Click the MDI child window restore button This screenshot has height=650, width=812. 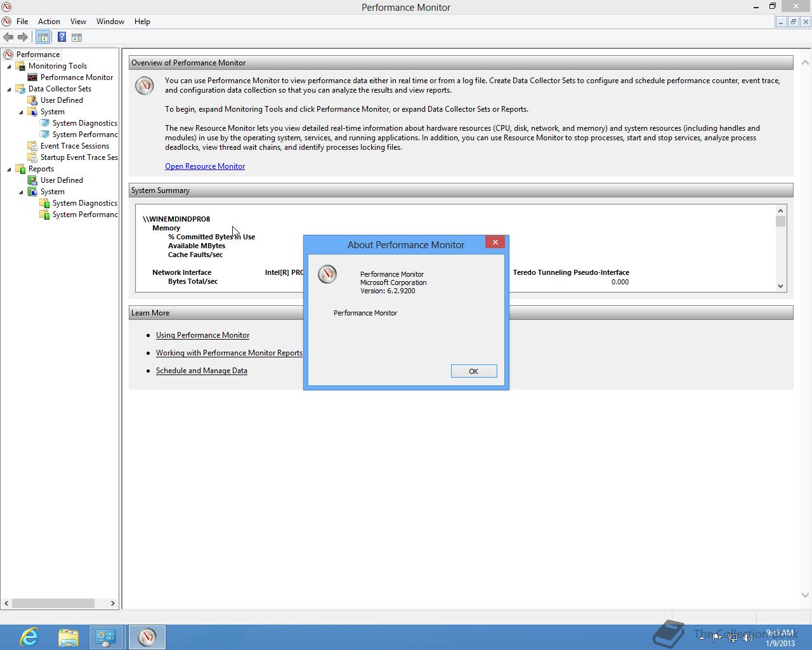point(793,22)
